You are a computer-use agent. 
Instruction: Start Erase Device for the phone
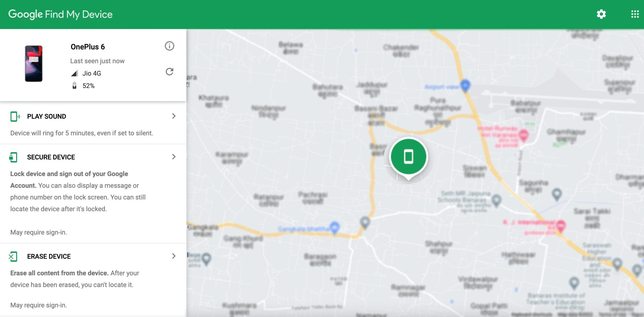coord(49,256)
